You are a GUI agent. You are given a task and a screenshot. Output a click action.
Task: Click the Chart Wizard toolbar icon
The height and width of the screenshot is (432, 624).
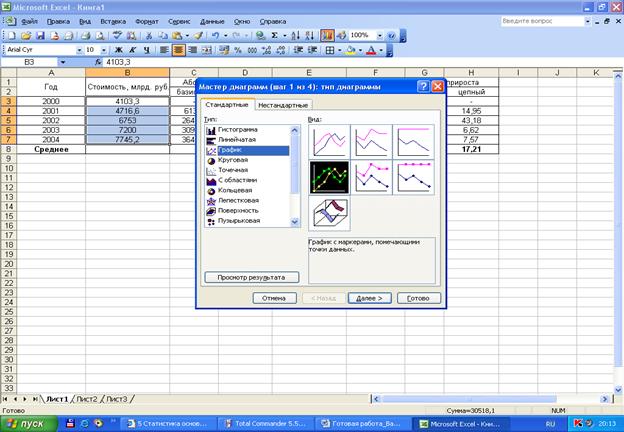327,35
